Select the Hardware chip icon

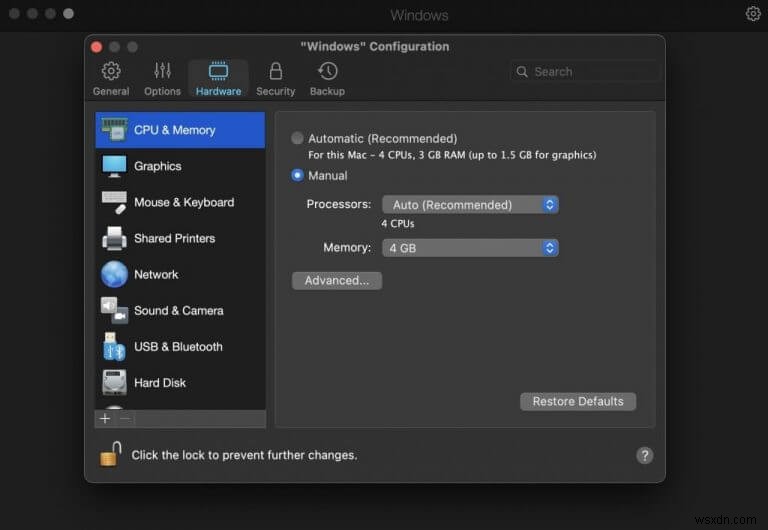tap(218, 72)
